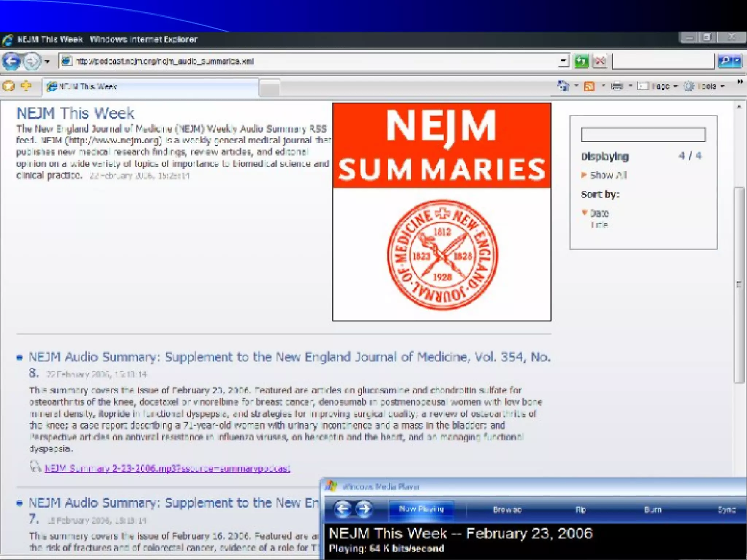
Task: Sort feed items by Date
Action: point(599,213)
